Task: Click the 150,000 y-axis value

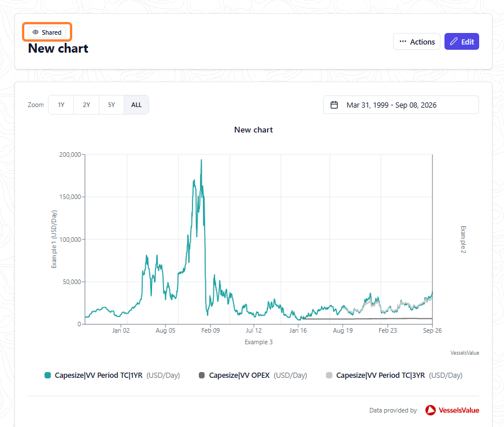Action: click(x=70, y=197)
